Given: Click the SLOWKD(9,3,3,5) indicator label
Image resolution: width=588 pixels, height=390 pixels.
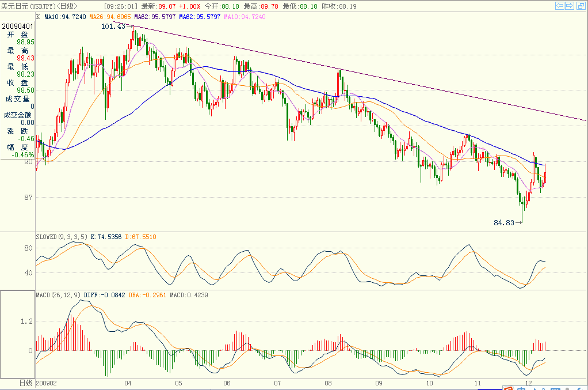Looking at the screenshot, I should pyautogui.click(x=62, y=237).
